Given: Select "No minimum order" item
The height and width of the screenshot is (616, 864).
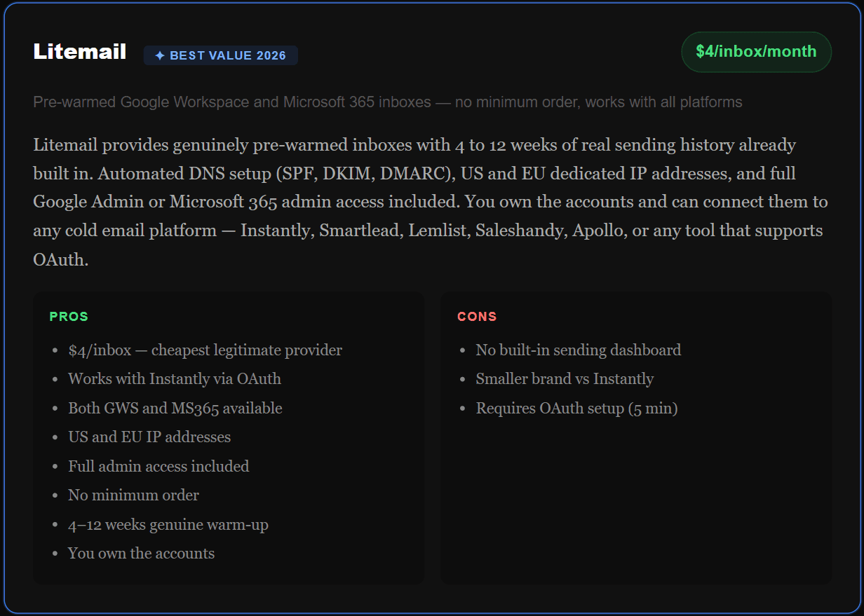Looking at the screenshot, I should (x=133, y=495).
